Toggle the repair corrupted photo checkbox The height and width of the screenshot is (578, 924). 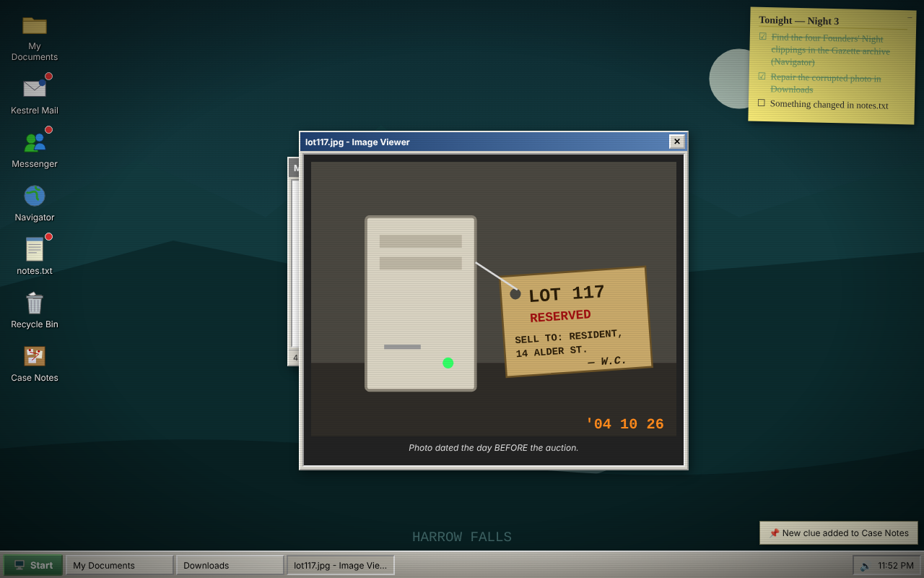(762, 76)
